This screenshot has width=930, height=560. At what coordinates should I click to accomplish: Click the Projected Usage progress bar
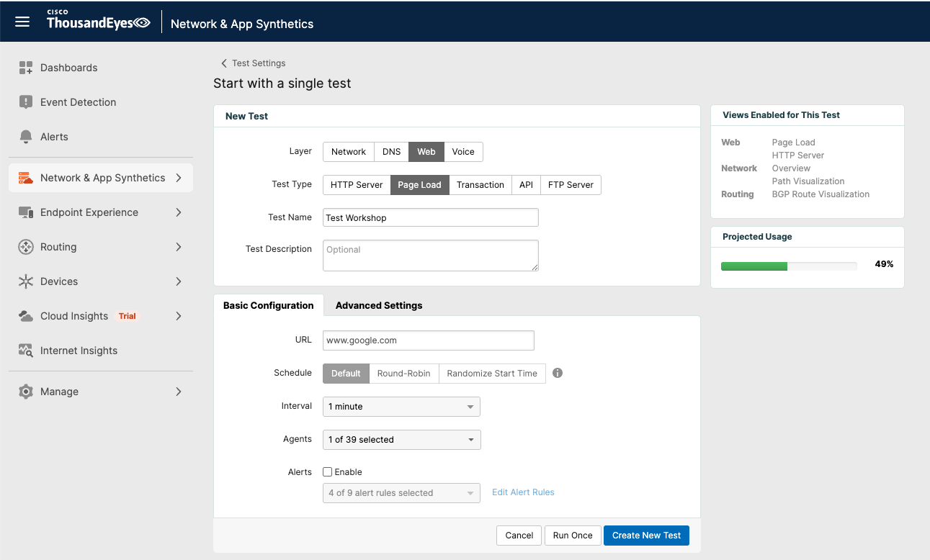tap(789, 266)
